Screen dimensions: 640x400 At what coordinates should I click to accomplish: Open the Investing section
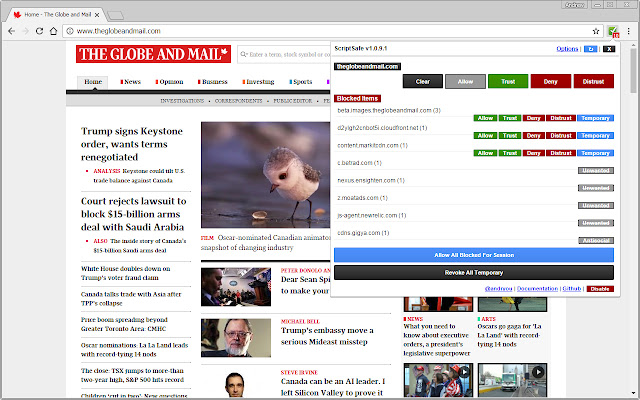tap(258, 82)
